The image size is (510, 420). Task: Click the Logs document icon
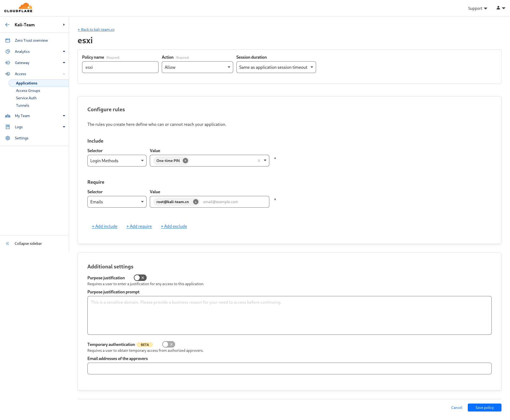[x=8, y=127]
